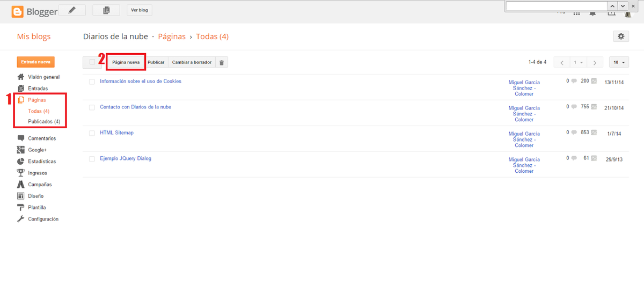Check the box for HTML Sitemap page
The image size is (644, 293).
click(92, 133)
